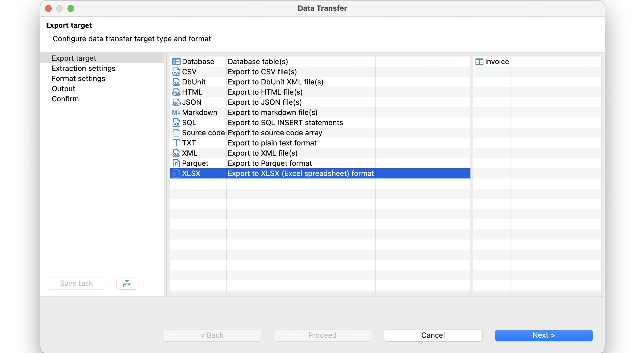Click the JSON file icon
The image size is (644, 353).
point(176,102)
